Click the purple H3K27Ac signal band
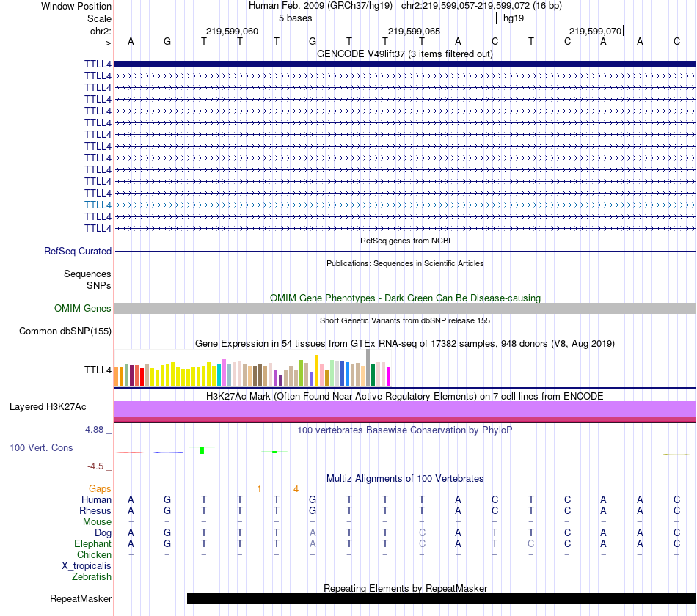The image size is (697, 616). pos(405,409)
